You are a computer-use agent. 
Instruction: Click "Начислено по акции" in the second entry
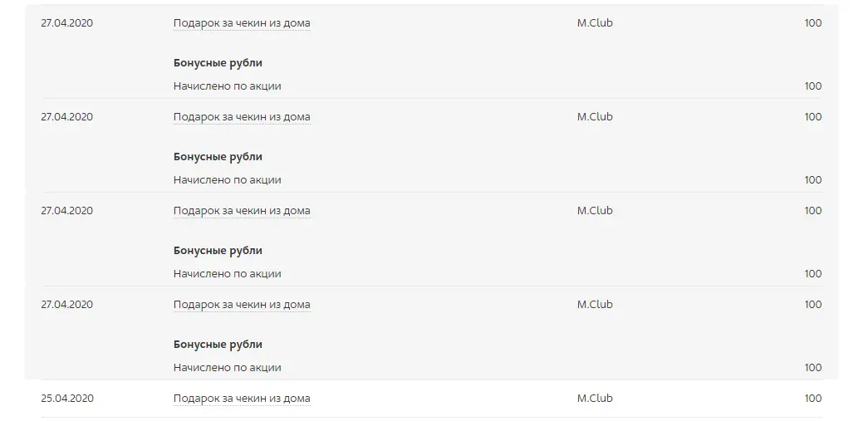point(227,180)
